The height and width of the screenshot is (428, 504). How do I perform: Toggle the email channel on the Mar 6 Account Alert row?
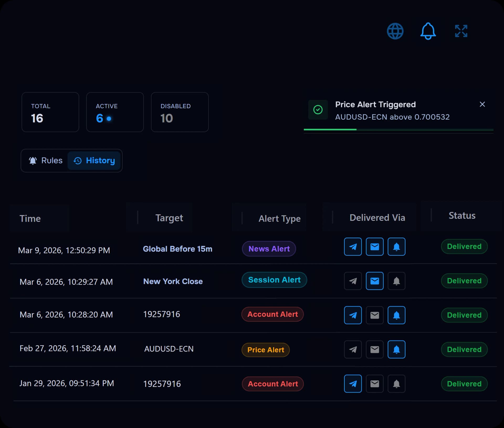(375, 315)
